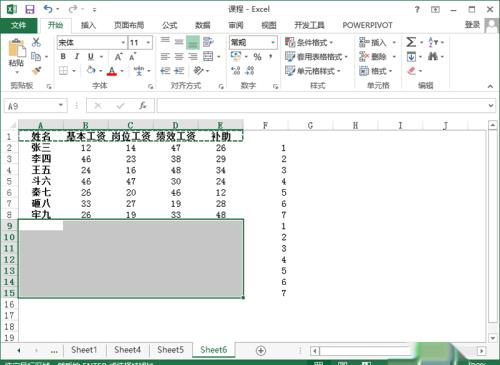Toggle Italic formatting
Screen dimensions: 500x365
pyautogui.click(x=77, y=56)
